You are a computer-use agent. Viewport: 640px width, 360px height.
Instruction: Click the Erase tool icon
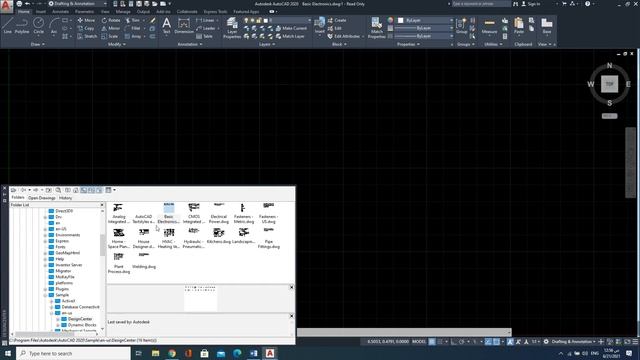(153, 20)
